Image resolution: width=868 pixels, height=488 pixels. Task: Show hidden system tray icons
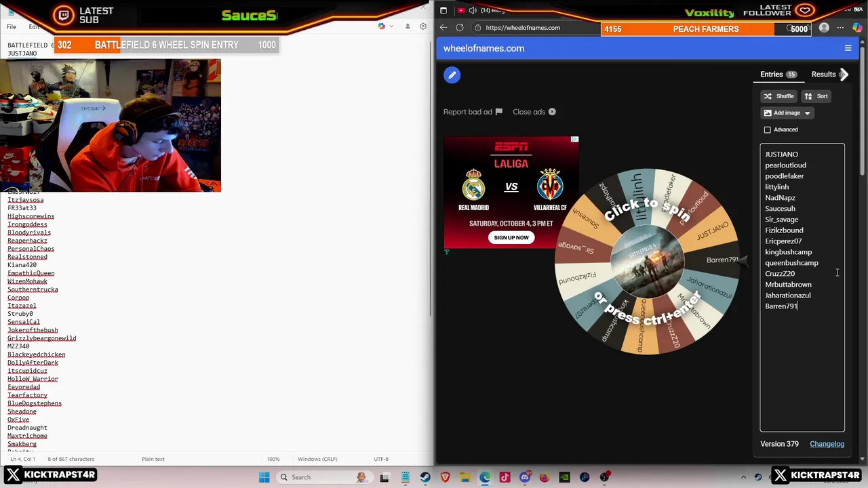click(744, 477)
